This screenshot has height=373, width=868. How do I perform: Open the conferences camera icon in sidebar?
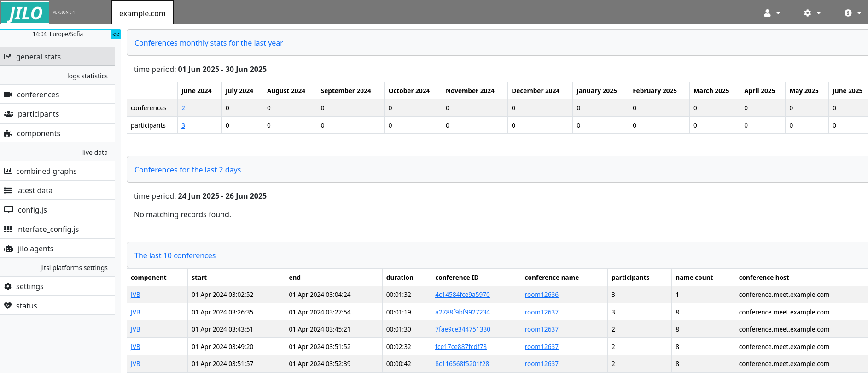[x=8, y=95]
